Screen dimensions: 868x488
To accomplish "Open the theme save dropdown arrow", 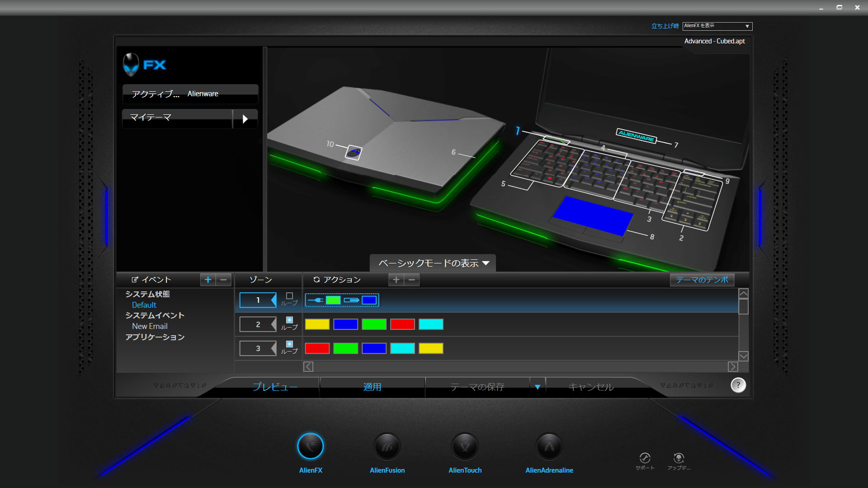I will [538, 387].
